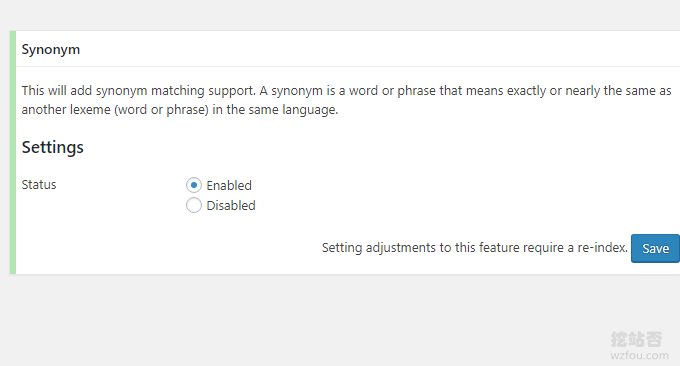
Task: Click the Save button
Action: (x=655, y=248)
